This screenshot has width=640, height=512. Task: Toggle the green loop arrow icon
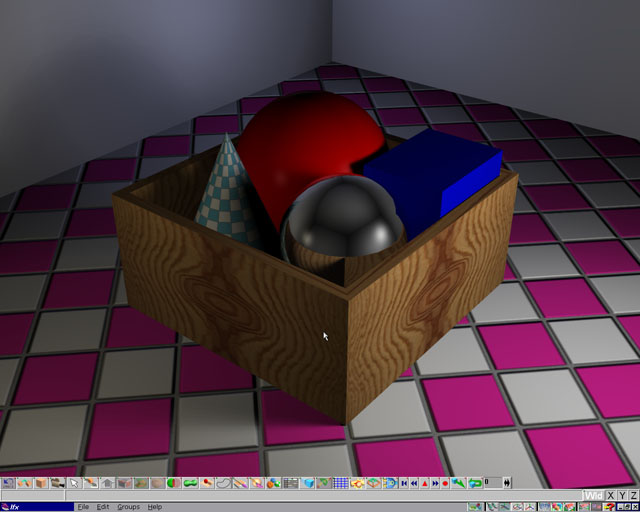tap(475, 483)
